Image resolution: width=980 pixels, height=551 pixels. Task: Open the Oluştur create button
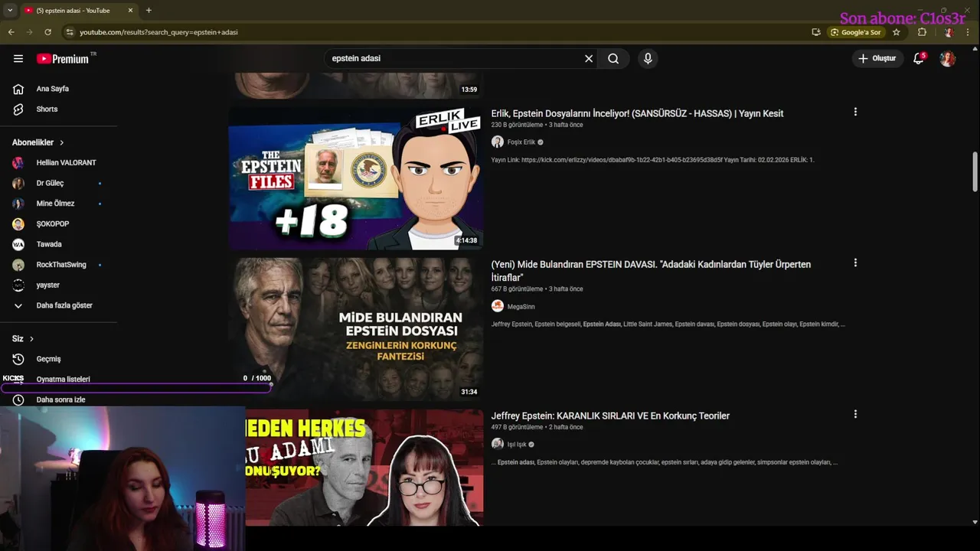[877, 59]
